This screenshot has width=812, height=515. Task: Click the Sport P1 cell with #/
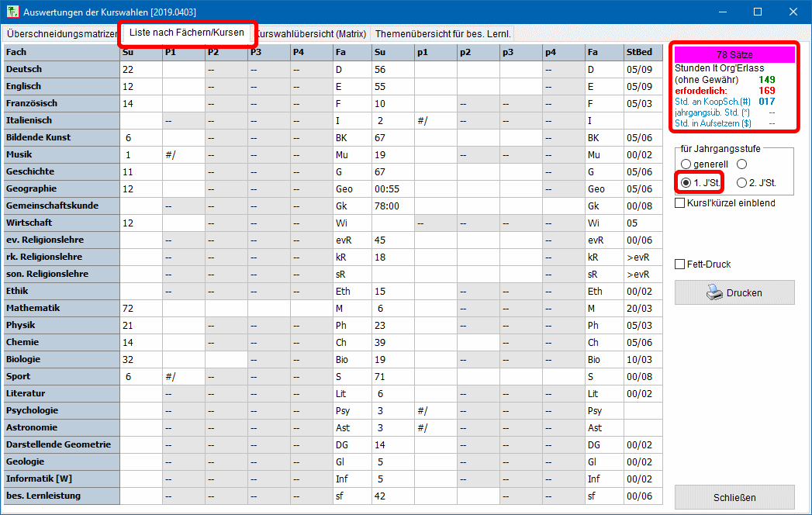click(183, 376)
